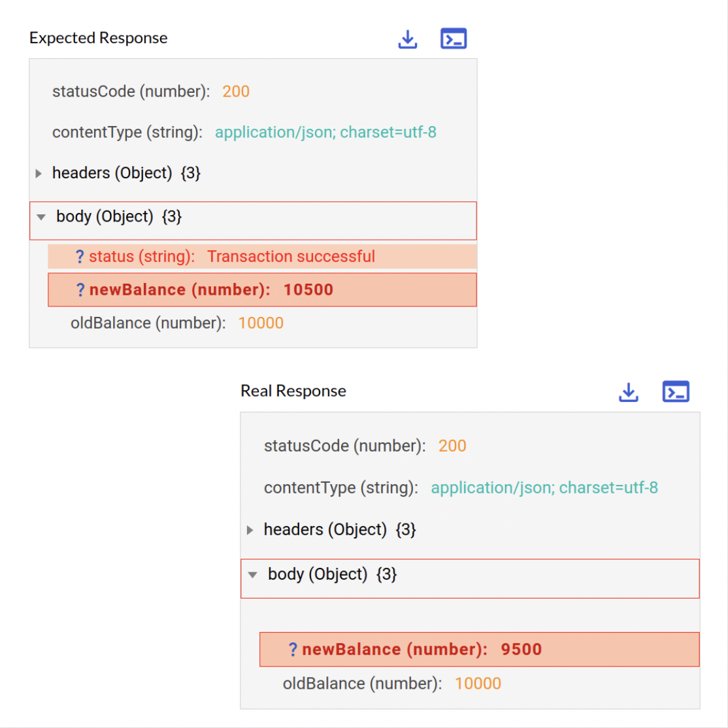
Task: Click real oldBalance 10000 value
Action: [x=478, y=684]
